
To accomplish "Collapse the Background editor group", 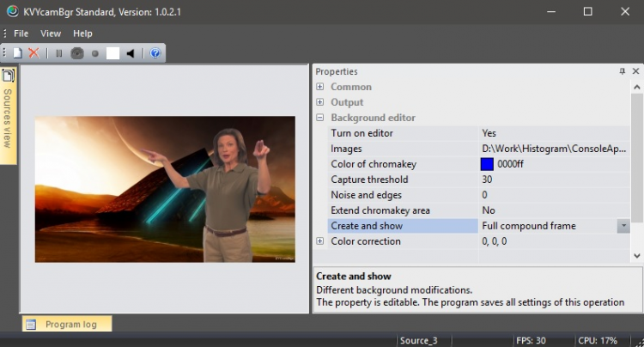I will click(x=320, y=118).
